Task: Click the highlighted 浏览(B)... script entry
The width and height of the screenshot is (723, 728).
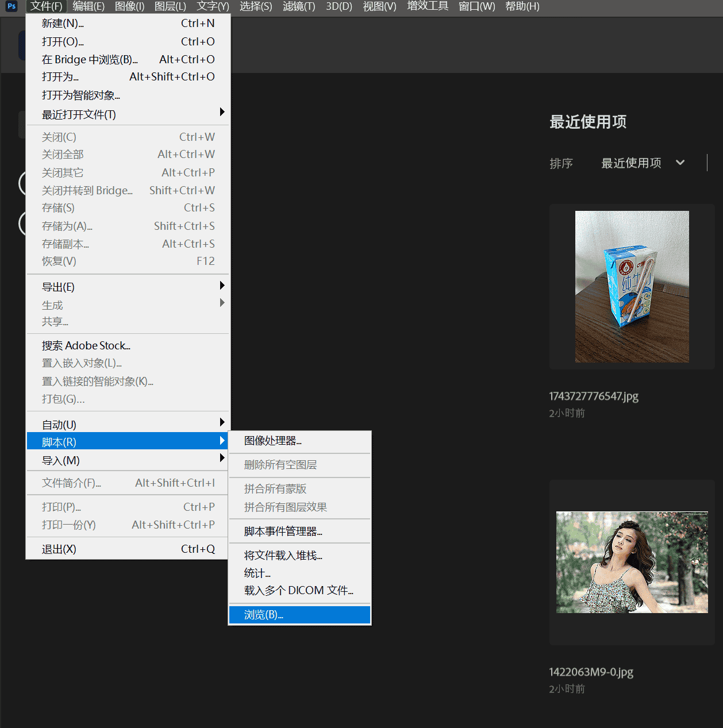Action: (x=299, y=615)
